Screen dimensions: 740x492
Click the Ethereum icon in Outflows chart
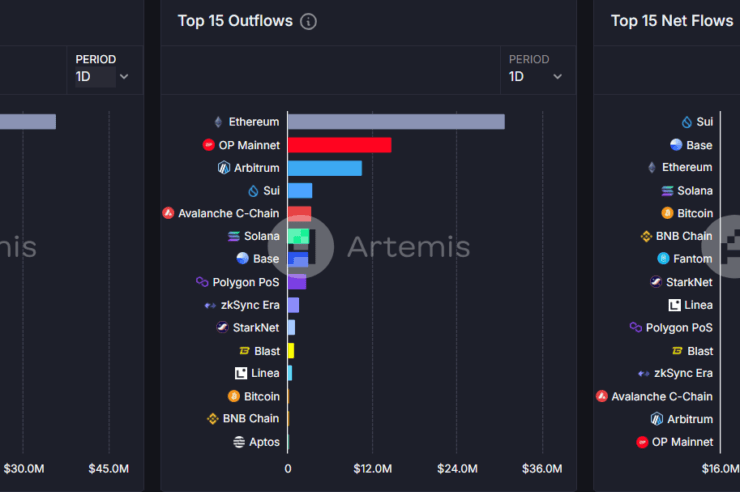pos(218,122)
